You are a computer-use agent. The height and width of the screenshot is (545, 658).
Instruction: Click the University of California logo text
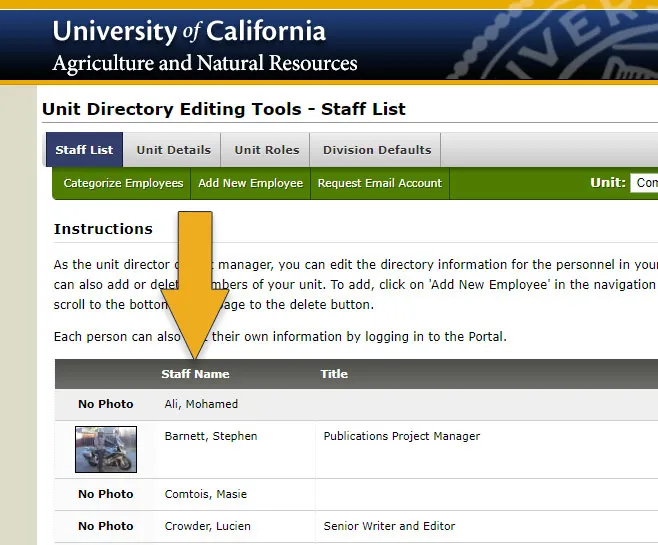[189, 31]
